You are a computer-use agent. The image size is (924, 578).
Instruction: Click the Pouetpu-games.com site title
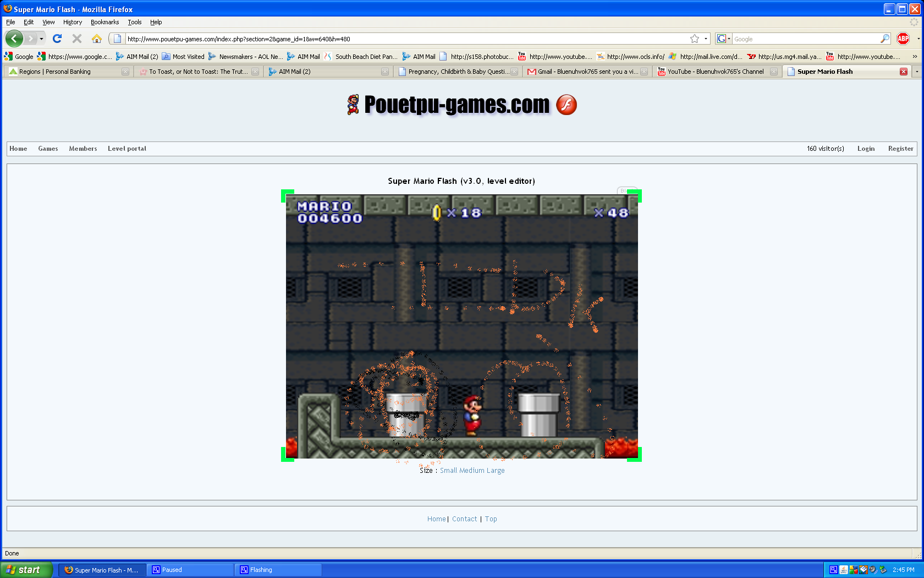(457, 105)
